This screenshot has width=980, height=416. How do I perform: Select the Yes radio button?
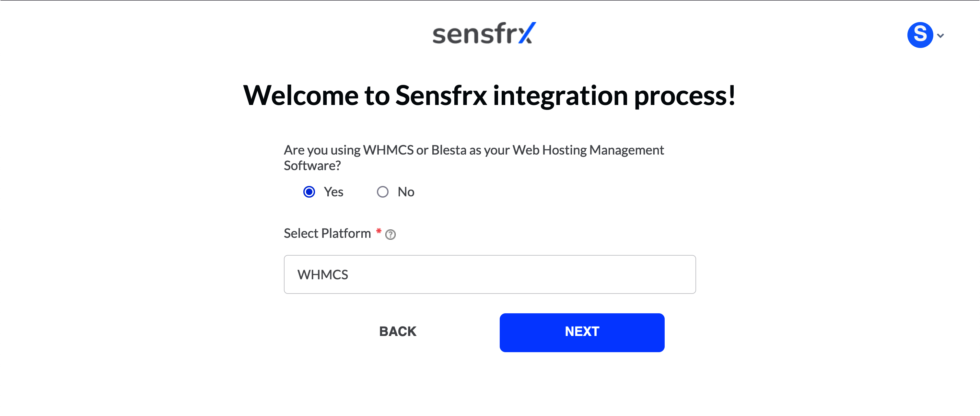[309, 192]
